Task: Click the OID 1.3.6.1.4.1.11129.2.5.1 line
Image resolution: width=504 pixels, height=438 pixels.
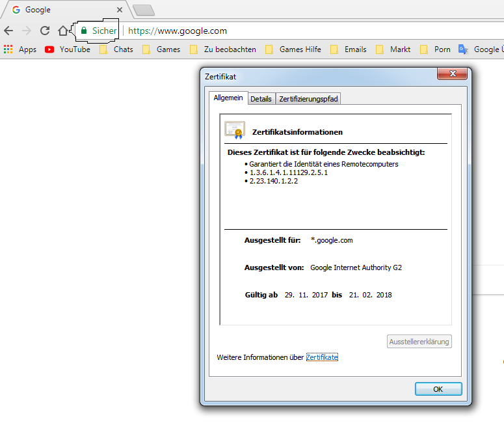Action: click(x=289, y=172)
